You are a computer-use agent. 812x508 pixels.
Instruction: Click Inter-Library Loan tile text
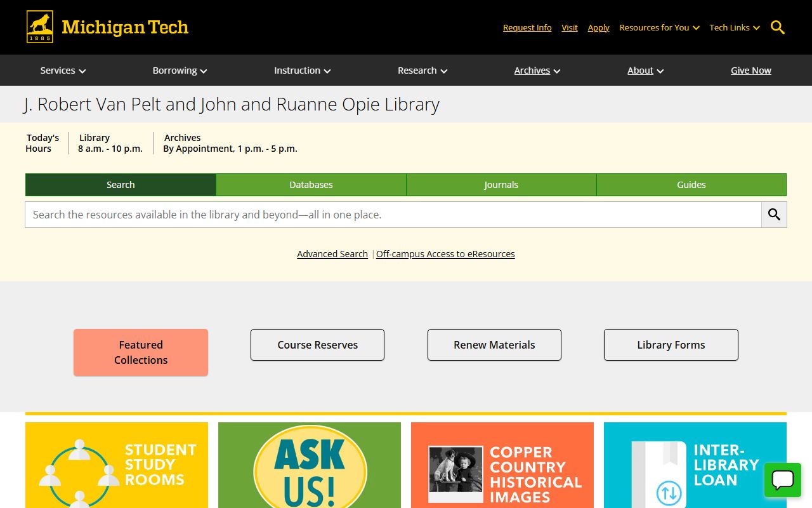click(726, 465)
